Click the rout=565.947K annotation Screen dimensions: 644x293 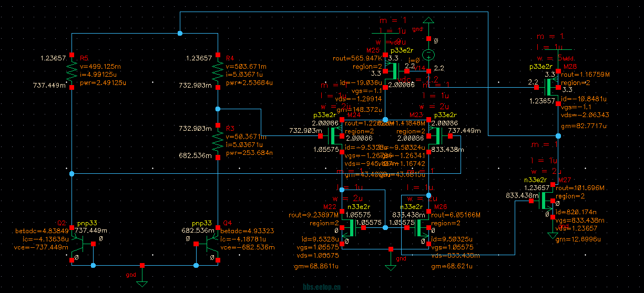[x=357, y=58]
